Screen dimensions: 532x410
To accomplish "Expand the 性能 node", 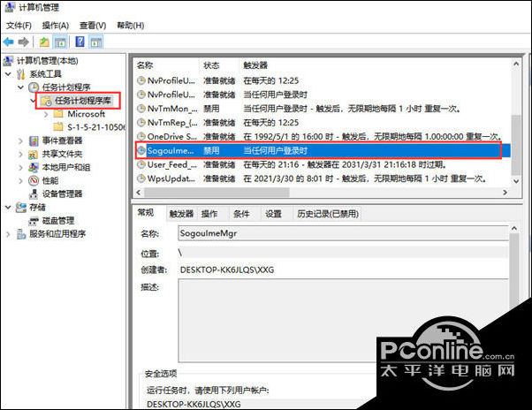I will (20, 180).
